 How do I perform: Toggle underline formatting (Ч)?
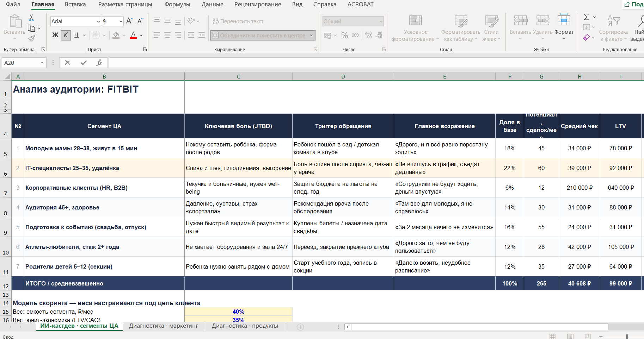point(76,35)
